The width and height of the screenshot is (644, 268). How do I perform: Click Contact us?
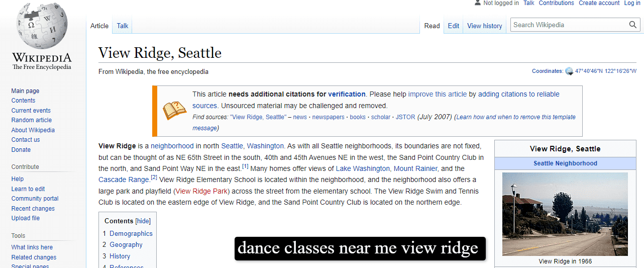26,140
